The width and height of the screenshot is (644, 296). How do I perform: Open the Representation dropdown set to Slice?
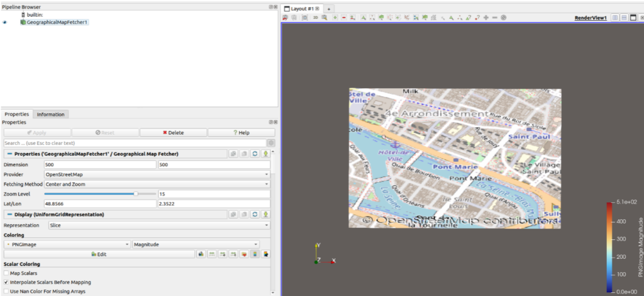click(x=157, y=225)
